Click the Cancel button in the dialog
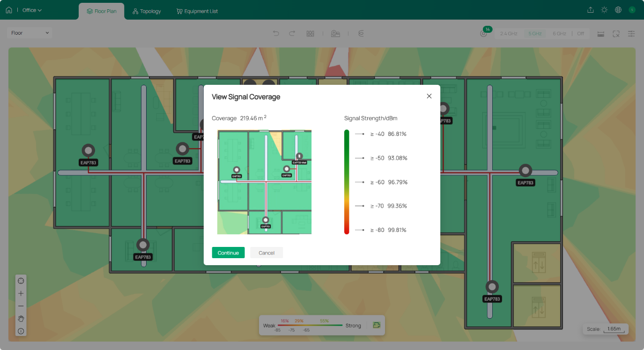Image resolution: width=644 pixels, height=350 pixels. 266,253
